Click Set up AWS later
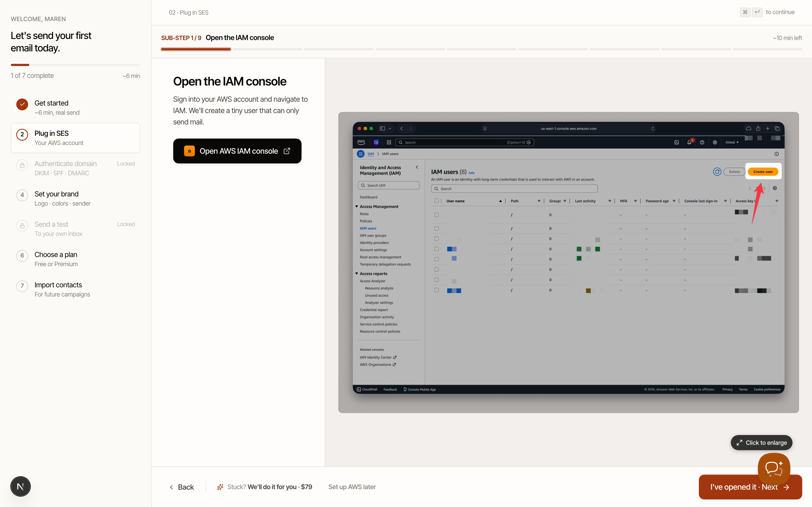The image size is (812, 507). pos(352,487)
